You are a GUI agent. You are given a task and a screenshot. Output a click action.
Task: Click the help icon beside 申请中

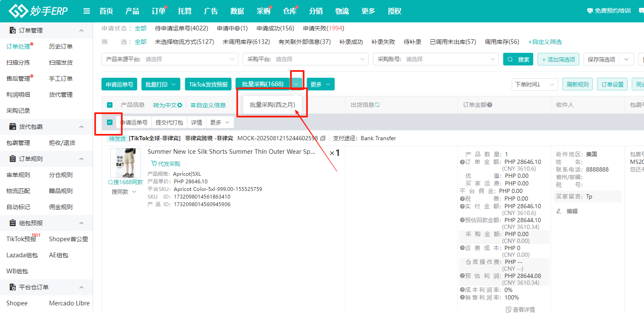click(237, 28)
